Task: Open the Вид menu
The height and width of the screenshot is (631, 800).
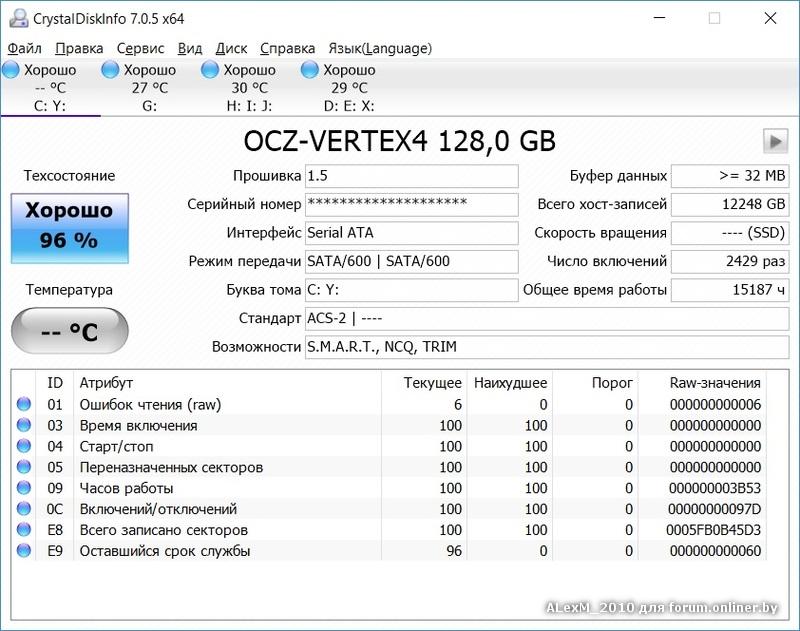Action: click(190, 48)
